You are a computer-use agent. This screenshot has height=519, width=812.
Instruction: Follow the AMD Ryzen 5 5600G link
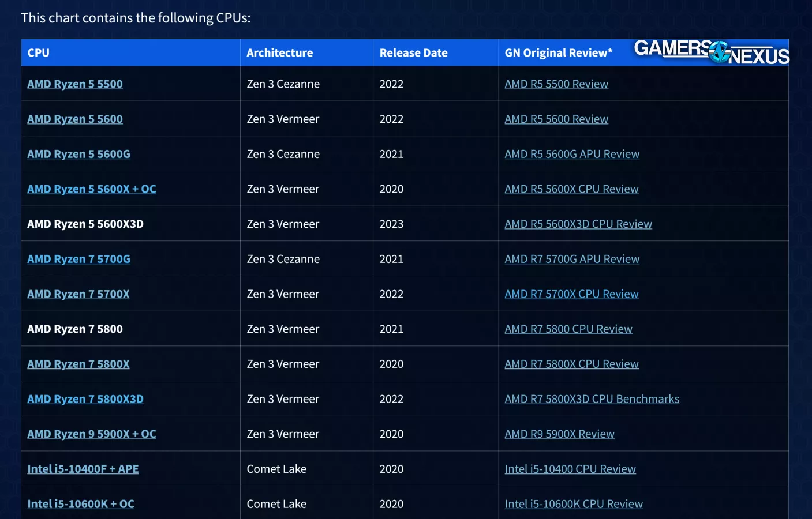coord(78,155)
